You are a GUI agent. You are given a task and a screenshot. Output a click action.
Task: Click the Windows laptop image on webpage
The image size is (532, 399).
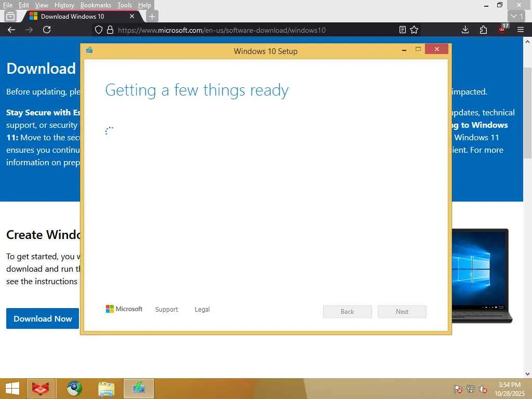tap(482, 275)
